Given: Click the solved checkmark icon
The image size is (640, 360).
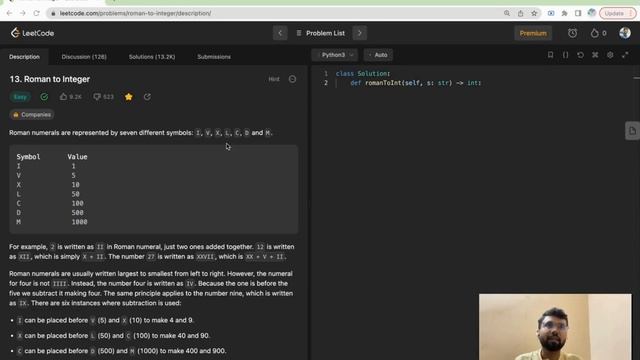Looking at the screenshot, I should click(x=44, y=97).
